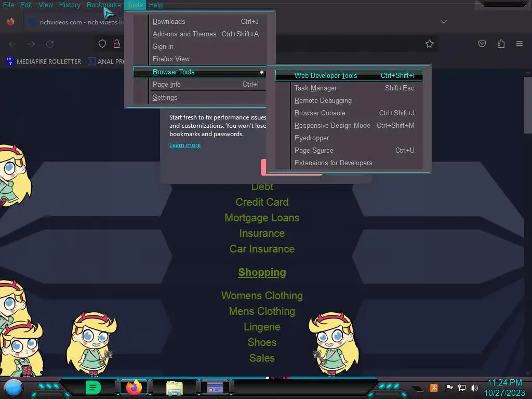The image size is (532, 399).
Task: Open the Bookmarks menu
Action: pos(103,5)
